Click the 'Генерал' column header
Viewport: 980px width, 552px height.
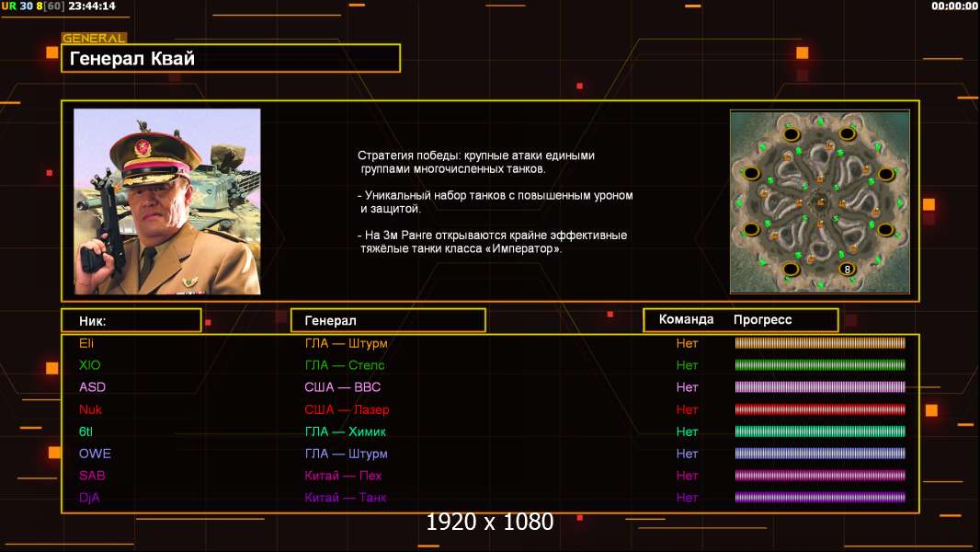[x=387, y=320]
